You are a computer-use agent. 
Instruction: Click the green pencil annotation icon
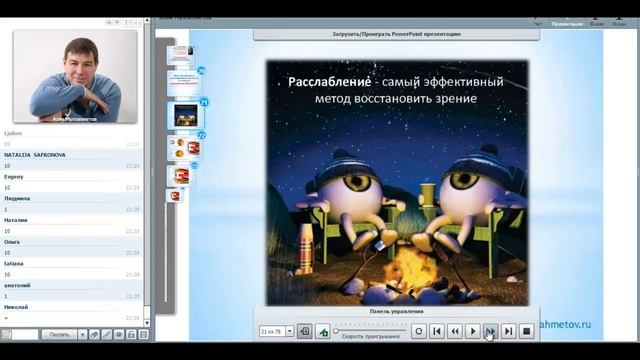click(322, 331)
